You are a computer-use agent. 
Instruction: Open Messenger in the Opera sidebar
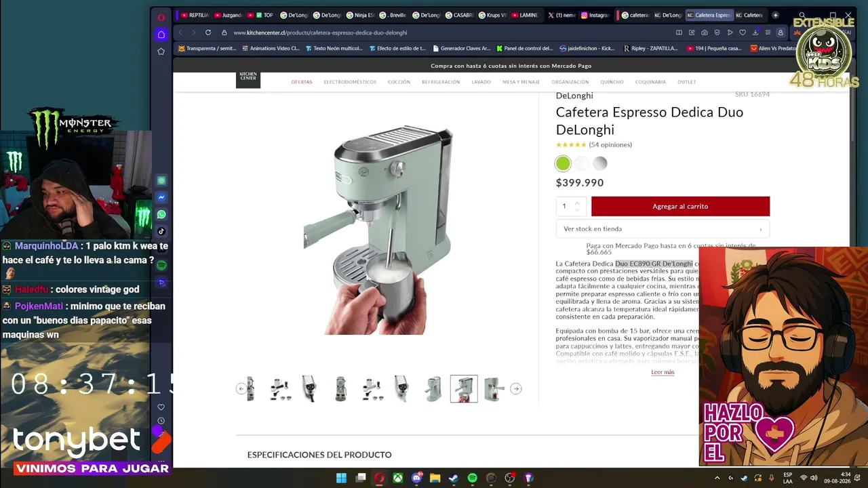pyautogui.click(x=161, y=198)
